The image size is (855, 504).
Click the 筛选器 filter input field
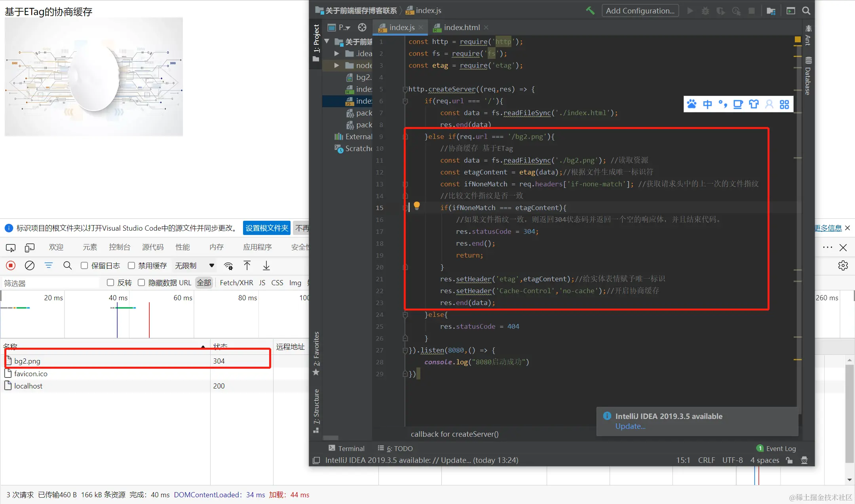point(51,283)
